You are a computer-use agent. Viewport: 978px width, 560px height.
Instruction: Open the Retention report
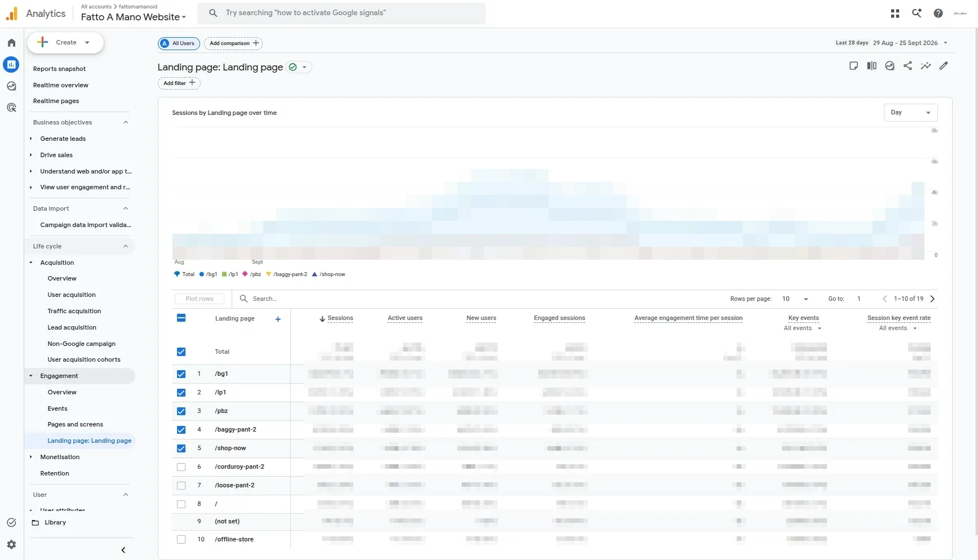click(55, 474)
